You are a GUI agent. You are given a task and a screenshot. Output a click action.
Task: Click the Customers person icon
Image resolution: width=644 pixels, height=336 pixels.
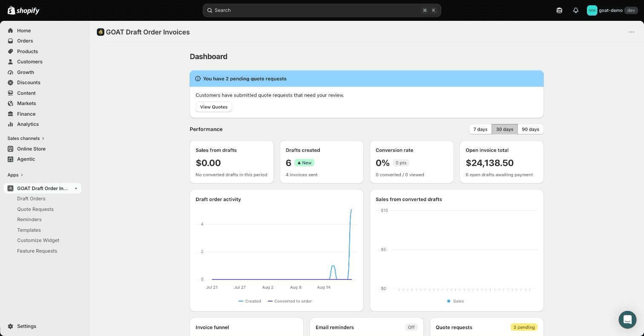(11, 62)
